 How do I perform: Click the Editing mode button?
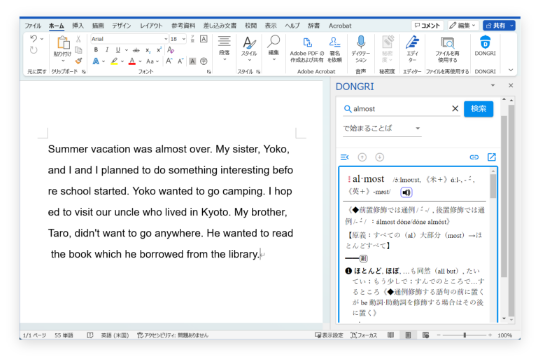tap(464, 25)
